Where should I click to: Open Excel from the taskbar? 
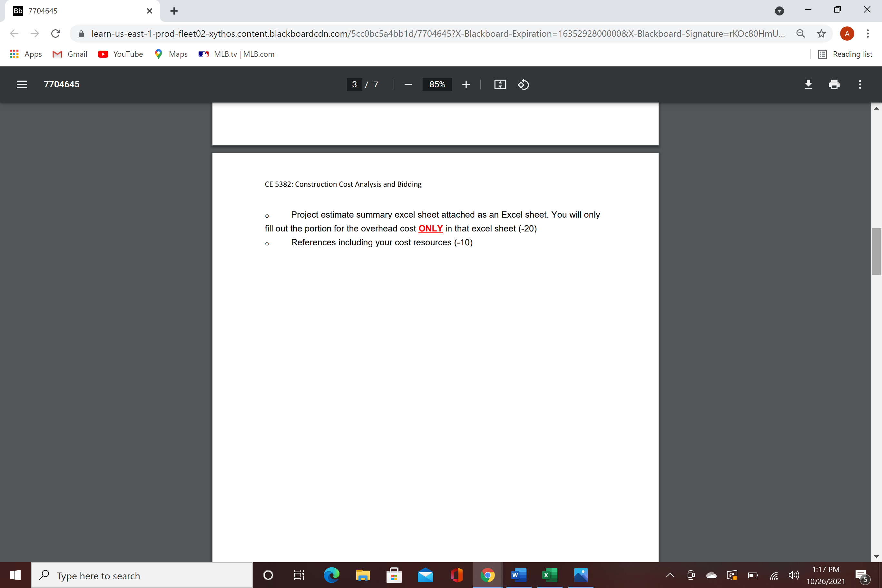[x=549, y=575]
